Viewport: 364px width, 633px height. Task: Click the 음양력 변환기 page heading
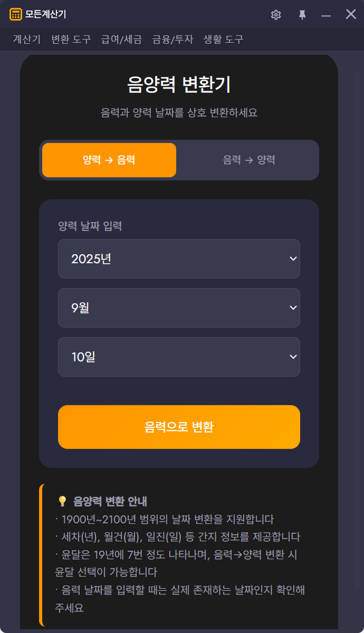(x=179, y=85)
